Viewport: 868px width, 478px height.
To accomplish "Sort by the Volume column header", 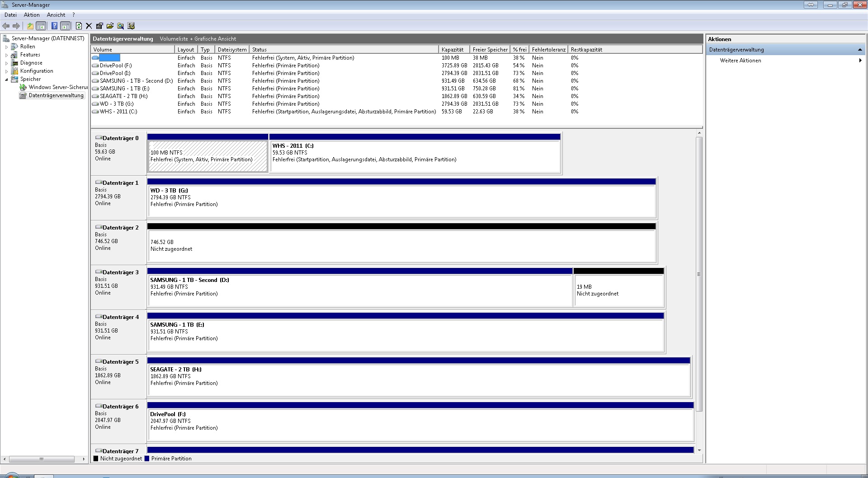I will pos(133,50).
